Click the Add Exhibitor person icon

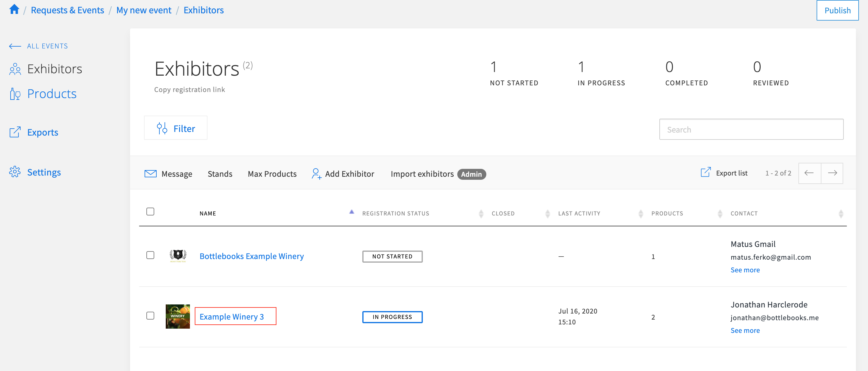[x=316, y=174]
